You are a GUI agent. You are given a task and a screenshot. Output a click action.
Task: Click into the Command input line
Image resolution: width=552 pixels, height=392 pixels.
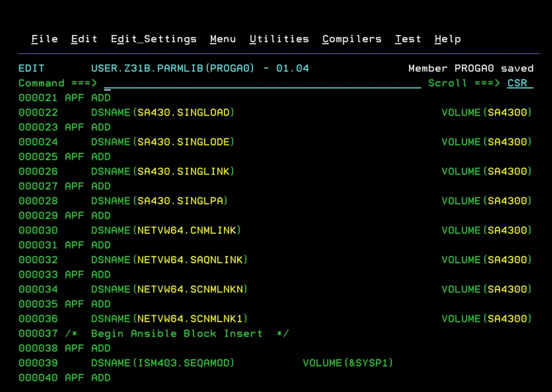pos(262,83)
